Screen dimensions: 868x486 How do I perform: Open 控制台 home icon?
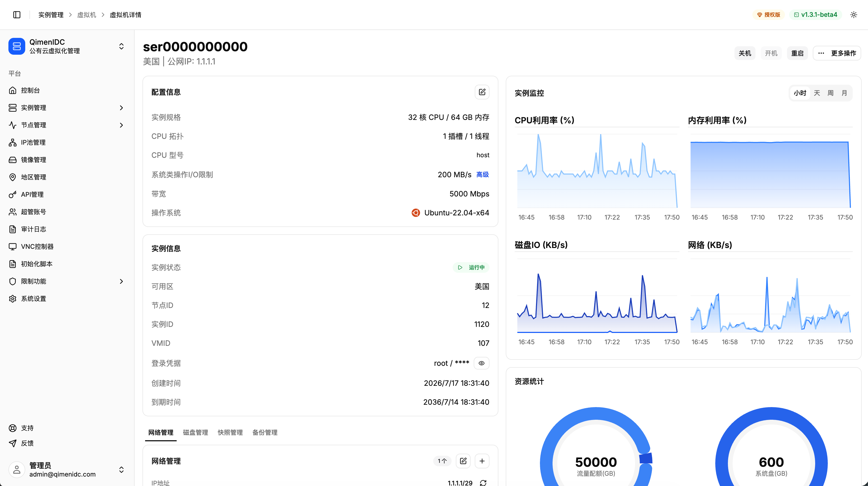pos(12,90)
